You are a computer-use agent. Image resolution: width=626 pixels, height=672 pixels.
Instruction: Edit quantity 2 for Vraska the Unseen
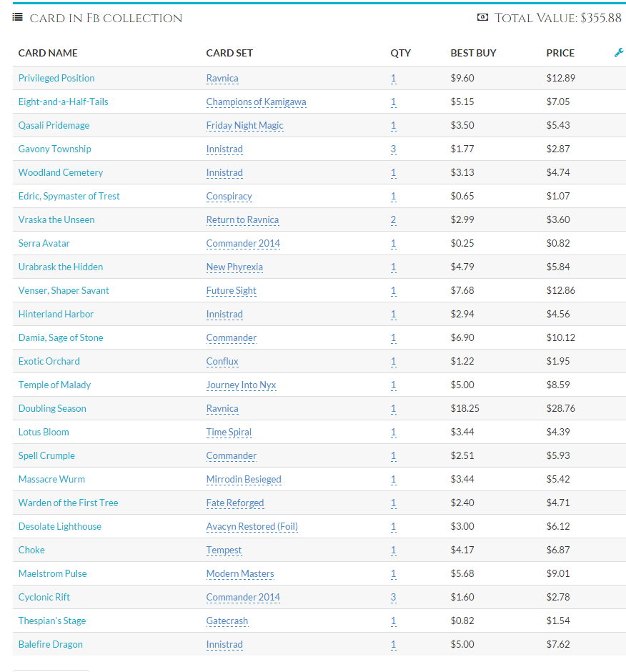[393, 220]
